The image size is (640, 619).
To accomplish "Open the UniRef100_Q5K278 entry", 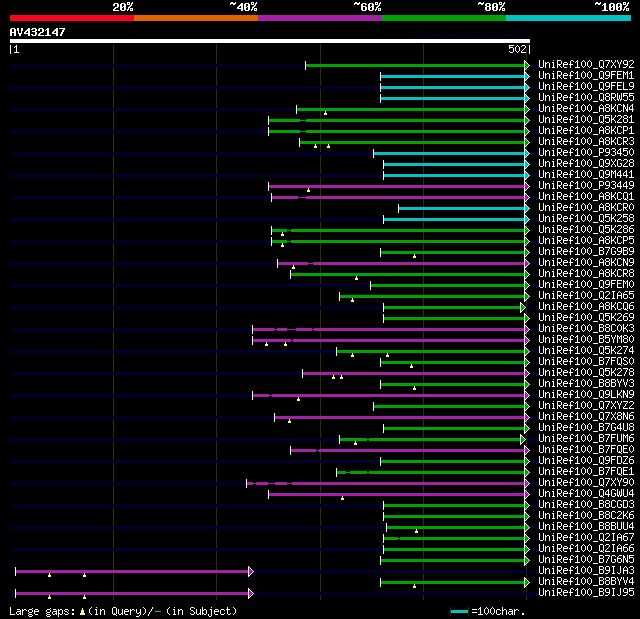I will click(x=586, y=373).
